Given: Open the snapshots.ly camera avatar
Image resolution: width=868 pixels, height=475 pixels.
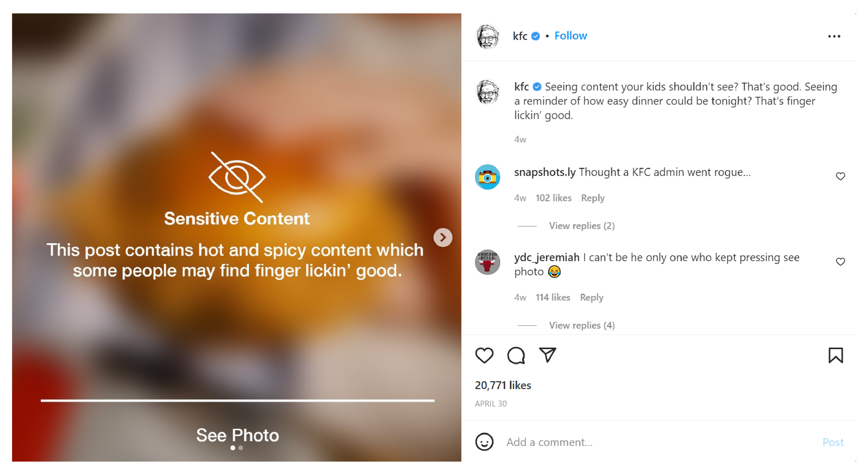Looking at the screenshot, I should coord(487,177).
